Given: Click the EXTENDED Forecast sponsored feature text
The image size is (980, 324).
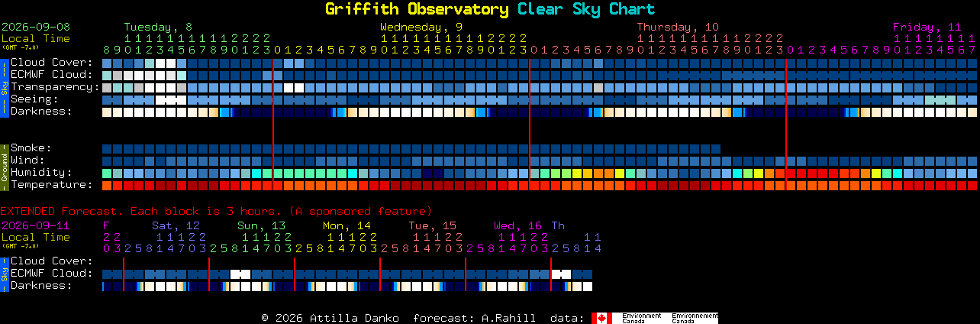Looking at the screenshot, I should [x=216, y=211].
